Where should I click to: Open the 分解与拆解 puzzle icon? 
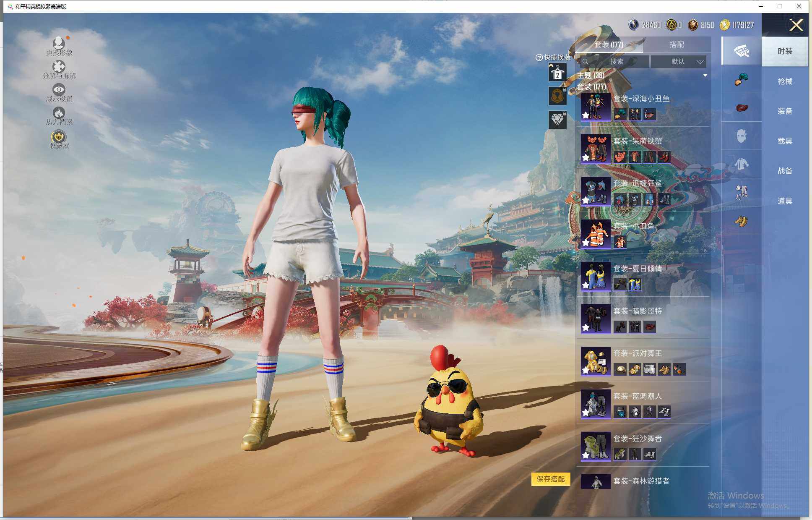pyautogui.click(x=59, y=66)
